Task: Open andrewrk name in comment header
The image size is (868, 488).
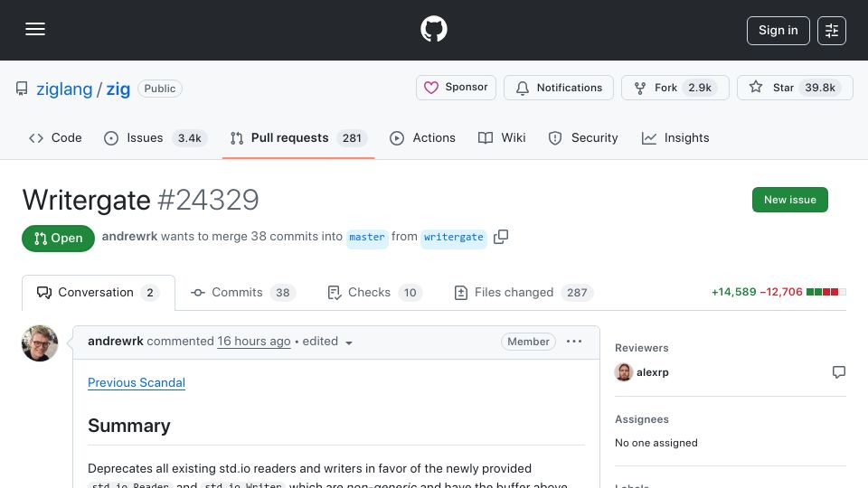Action: 116,342
